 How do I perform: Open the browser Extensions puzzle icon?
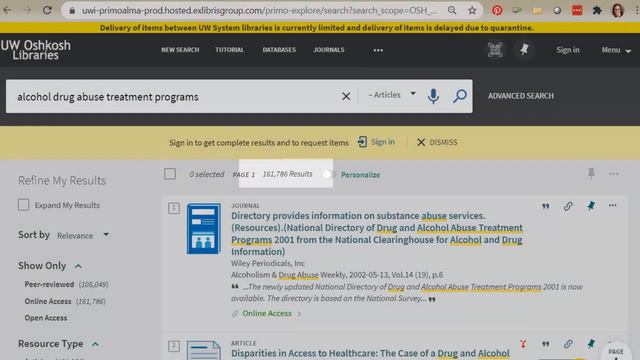[597, 11]
